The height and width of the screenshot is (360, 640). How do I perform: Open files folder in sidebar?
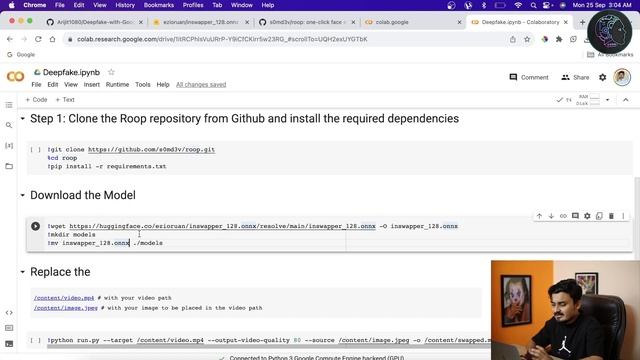click(x=9, y=166)
